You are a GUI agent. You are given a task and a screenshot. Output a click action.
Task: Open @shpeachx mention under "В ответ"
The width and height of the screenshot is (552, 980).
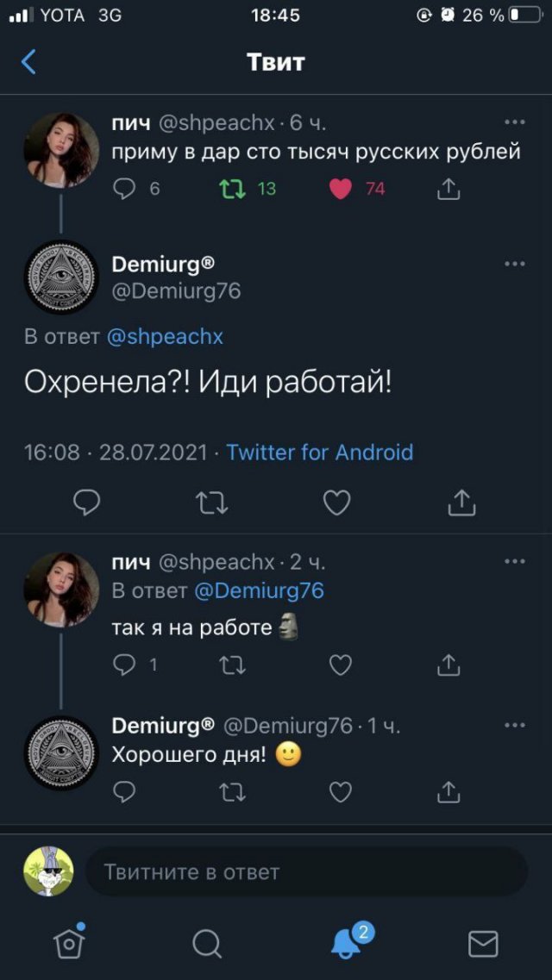[165, 337]
